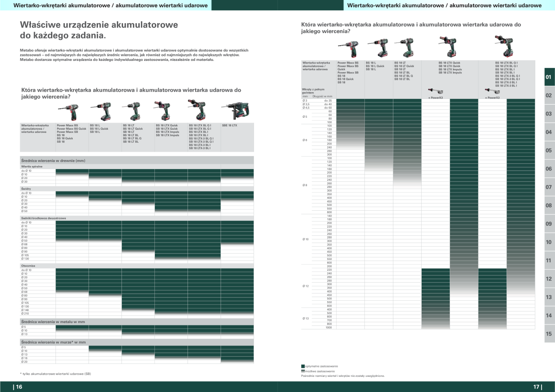
Task: Click the Power Maxx BS drill image, page 16
Action: [x=67, y=112]
